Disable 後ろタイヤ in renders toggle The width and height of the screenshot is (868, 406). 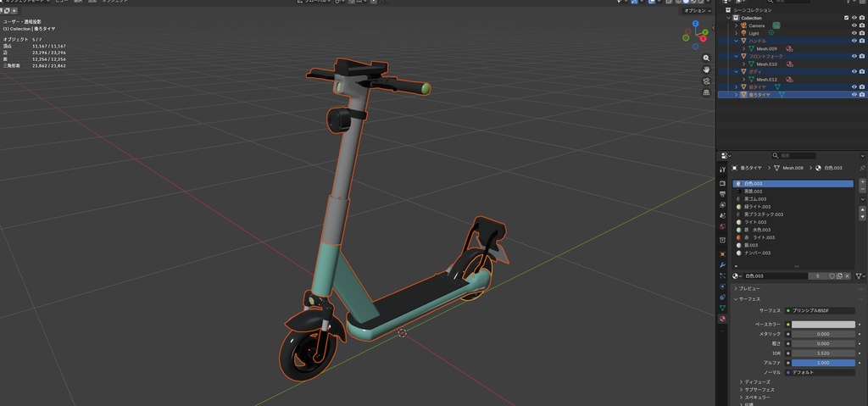point(862,95)
